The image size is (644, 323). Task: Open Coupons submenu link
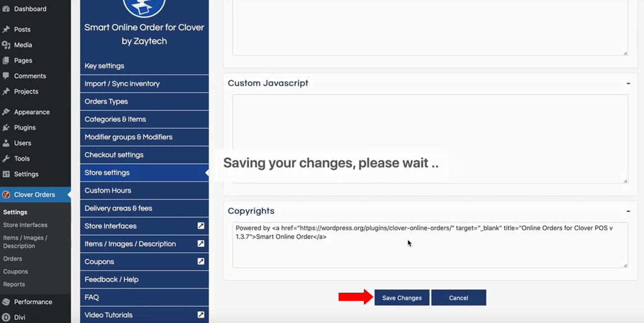16,271
